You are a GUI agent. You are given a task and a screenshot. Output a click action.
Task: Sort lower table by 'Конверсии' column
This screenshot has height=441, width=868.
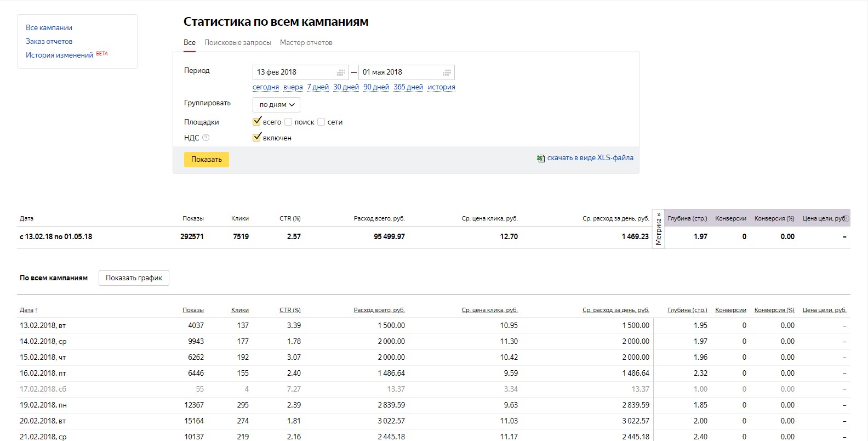coord(730,310)
